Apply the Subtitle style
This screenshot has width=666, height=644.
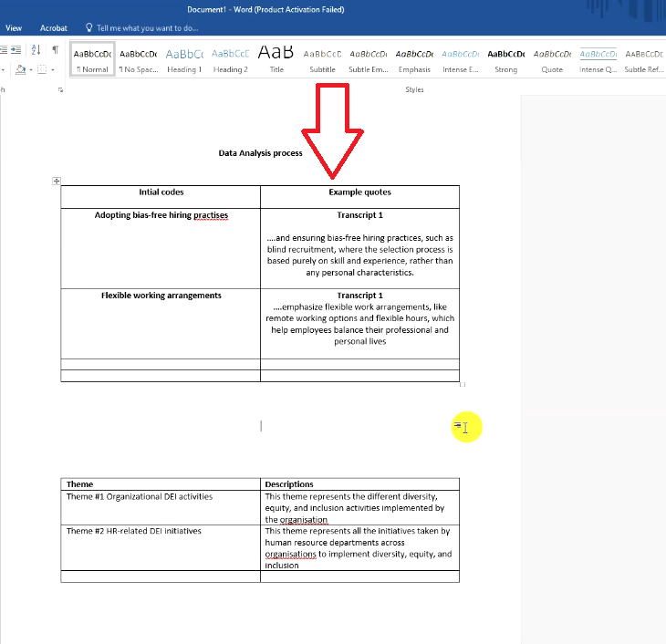(322, 59)
